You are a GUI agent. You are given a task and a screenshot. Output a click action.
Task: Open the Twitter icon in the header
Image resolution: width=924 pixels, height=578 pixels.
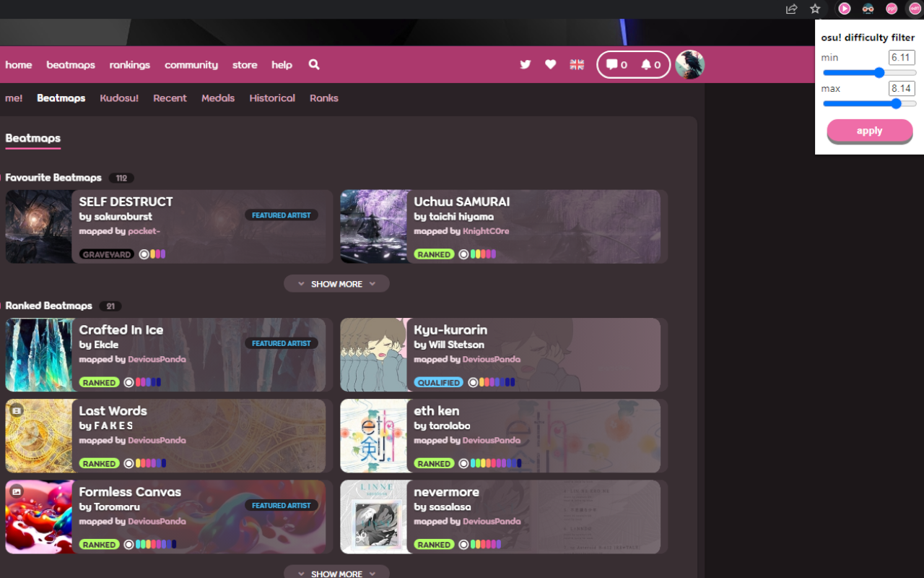(x=526, y=64)
